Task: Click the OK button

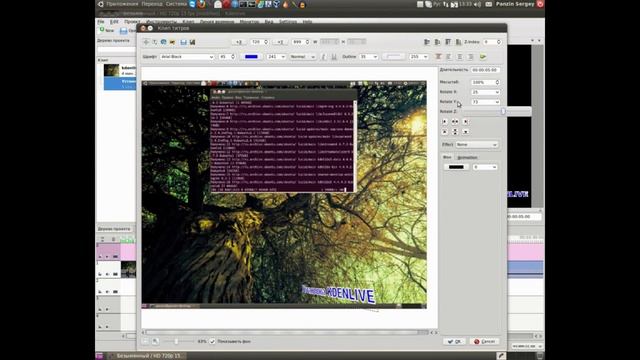Action: point(454,341)
